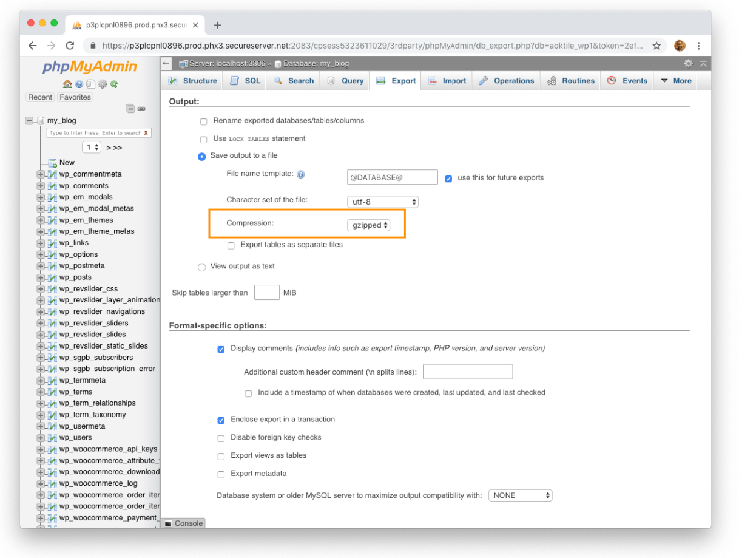The image size is (756, 558).
Task: Open the Character set dropdown showing utf-8
Action: (383, 202)
